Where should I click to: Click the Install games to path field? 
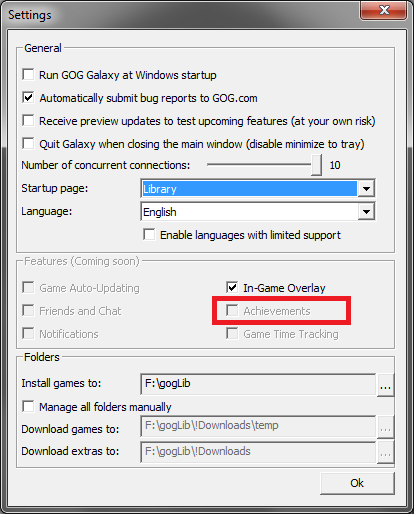pyautogui.click(x=258, y=384)
